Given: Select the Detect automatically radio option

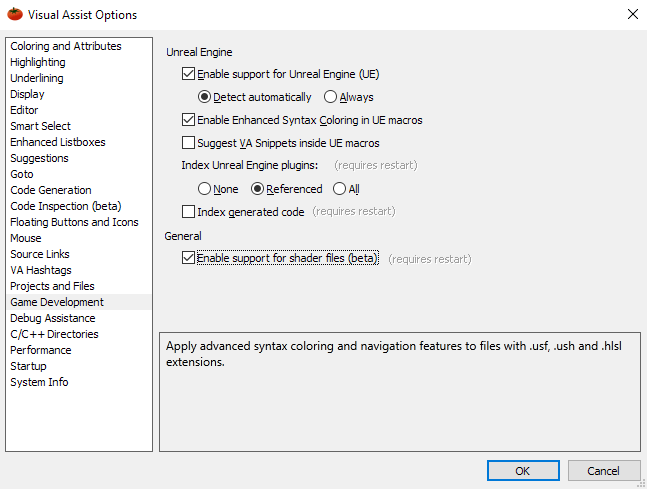Looking at the screenshot, I should (x=204, y=97).
